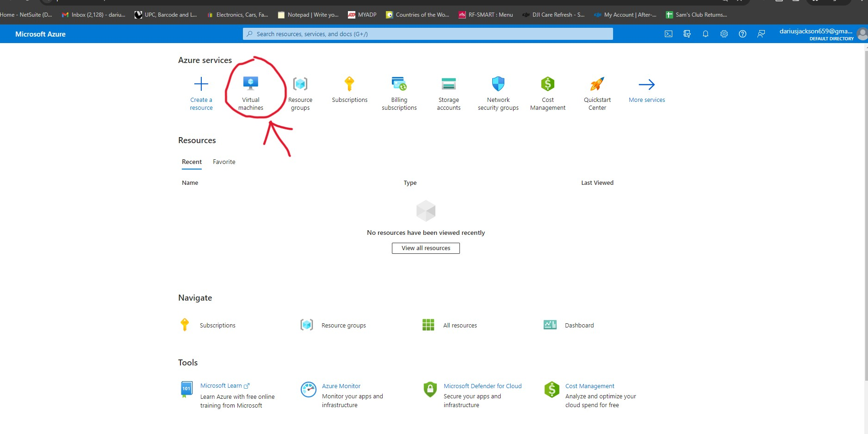Image resolution: width=868 pixels, height=434 pixels.
Task: Expand More services
Action: point(646,91)
